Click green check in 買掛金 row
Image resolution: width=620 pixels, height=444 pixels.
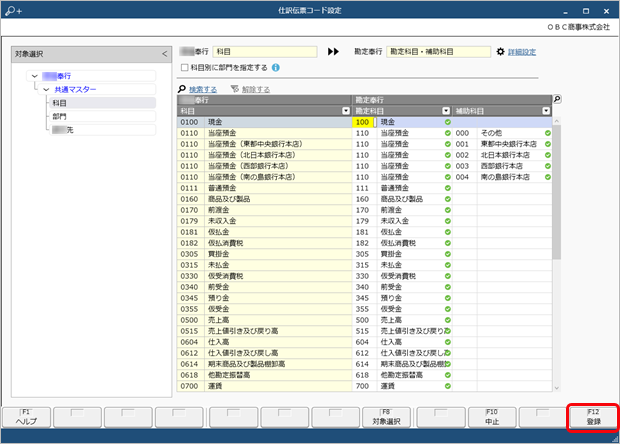(448, 254)
